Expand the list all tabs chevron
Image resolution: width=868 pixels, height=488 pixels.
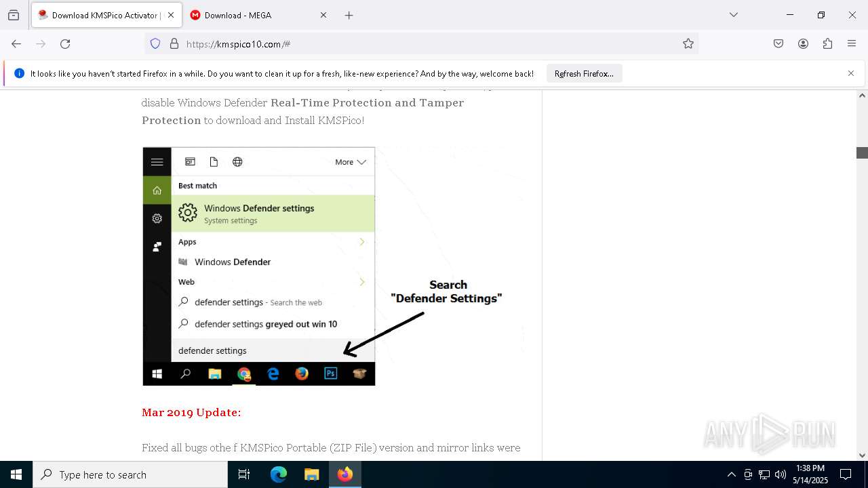click(733, 15)
